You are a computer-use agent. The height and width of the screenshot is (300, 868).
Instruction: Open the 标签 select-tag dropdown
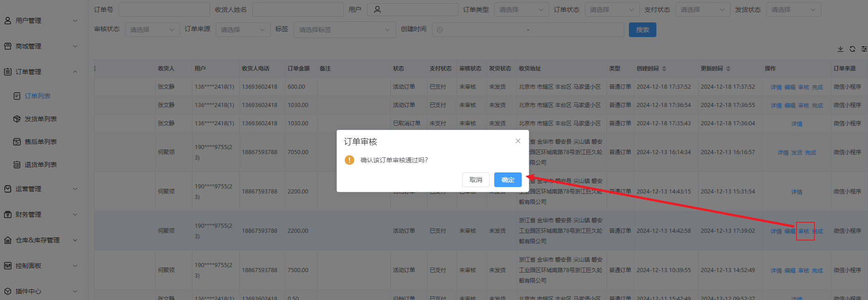click(345, 30)
